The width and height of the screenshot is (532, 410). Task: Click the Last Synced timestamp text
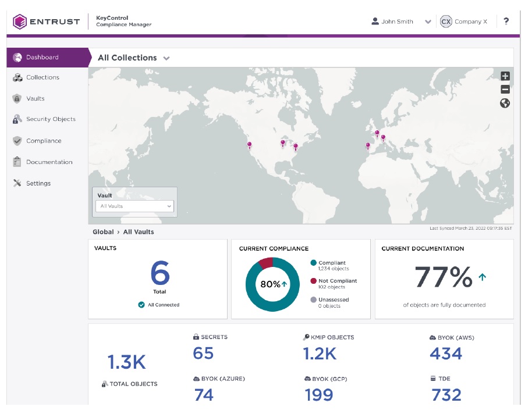point(470,228)
